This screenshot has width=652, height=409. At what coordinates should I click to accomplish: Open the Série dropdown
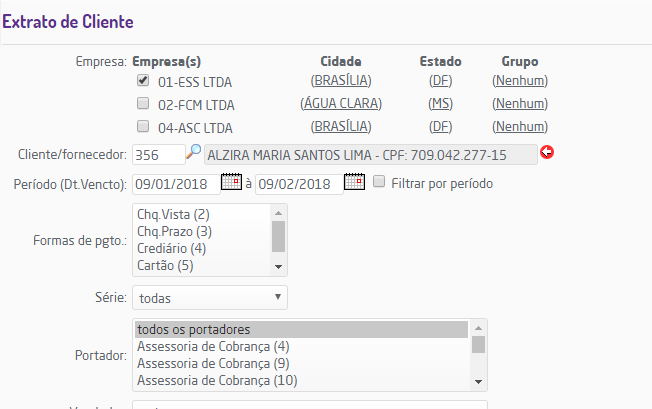tap(210, 298)
